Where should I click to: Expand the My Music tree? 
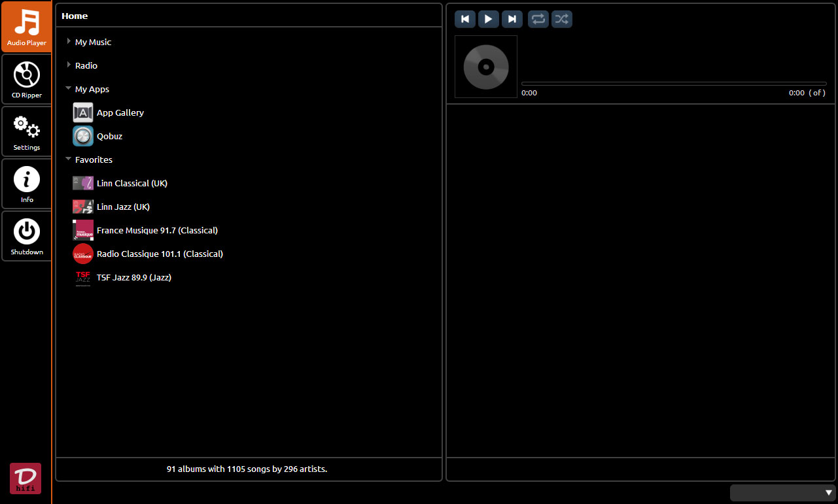(69, 42)
